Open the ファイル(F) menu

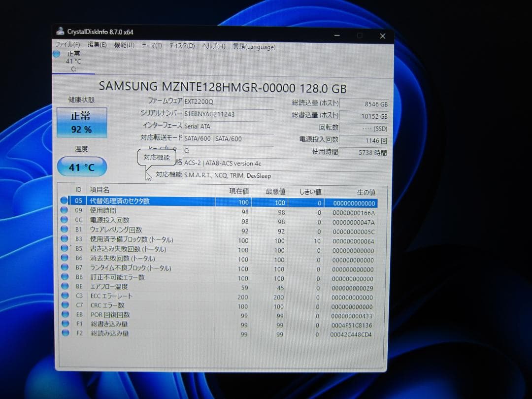point(67,44)
